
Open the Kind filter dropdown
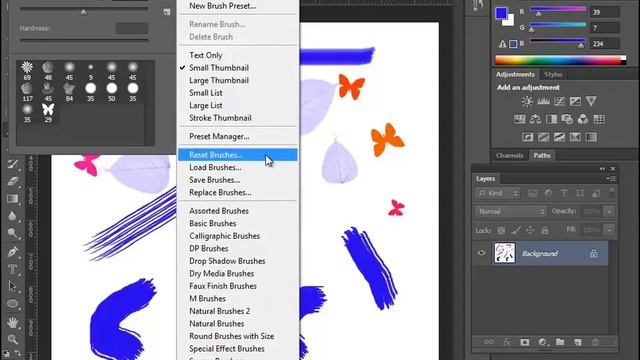(498, 193)
